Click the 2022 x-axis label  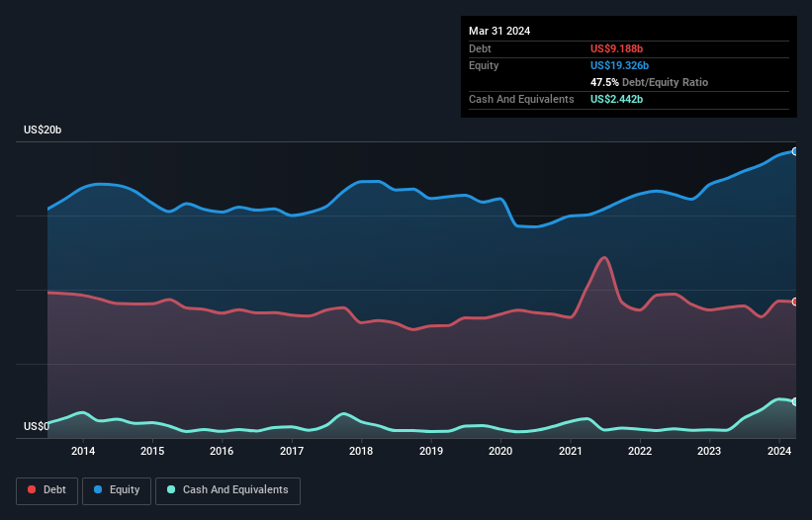tap(640, 451)
